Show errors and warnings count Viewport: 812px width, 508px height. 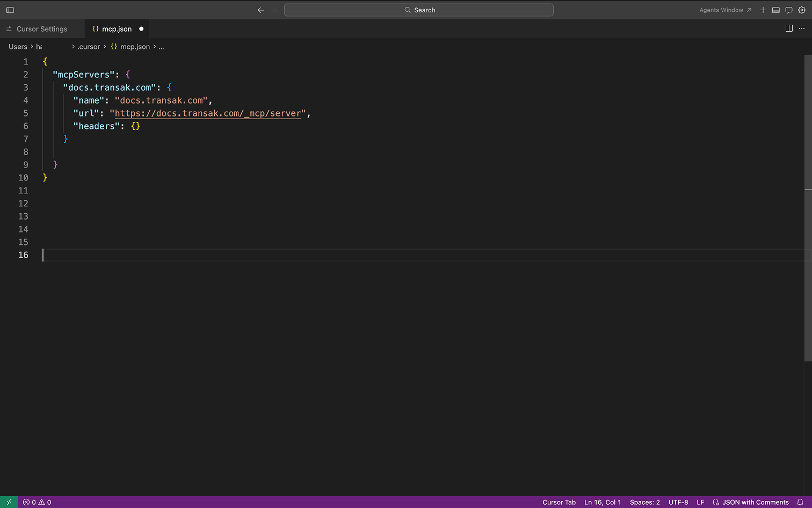tap(37, 502)
